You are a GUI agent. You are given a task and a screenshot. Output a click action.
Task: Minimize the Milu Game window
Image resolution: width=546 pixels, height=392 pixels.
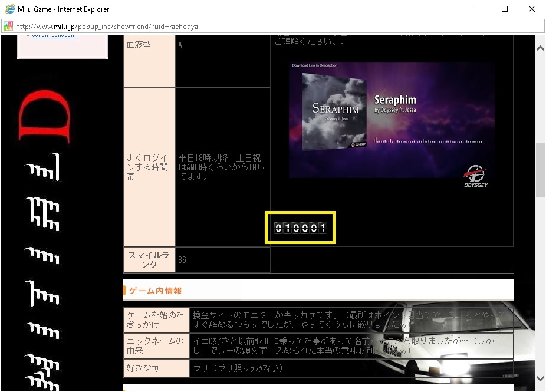click(x=478, y=9)
